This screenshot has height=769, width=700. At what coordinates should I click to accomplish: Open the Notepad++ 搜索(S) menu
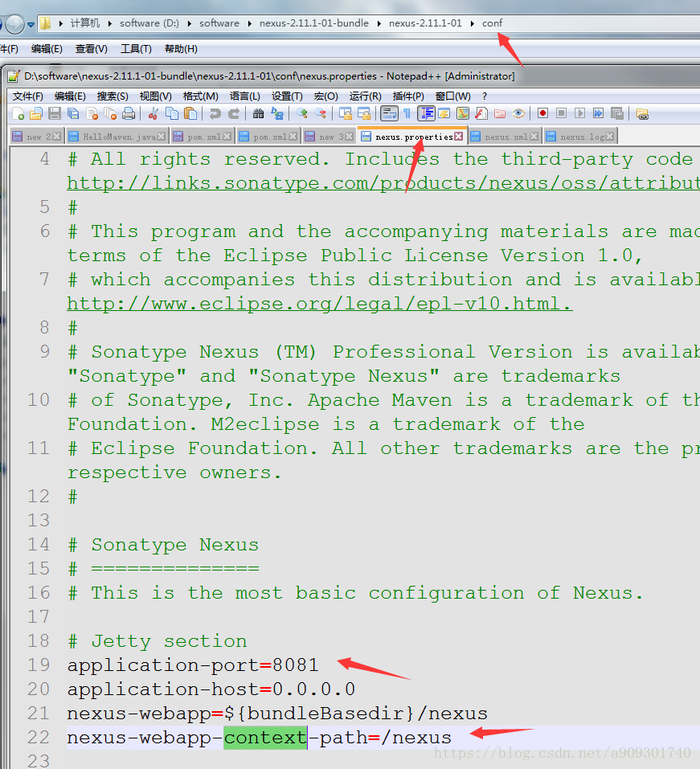pyautogui.click(x=113, y=96)
